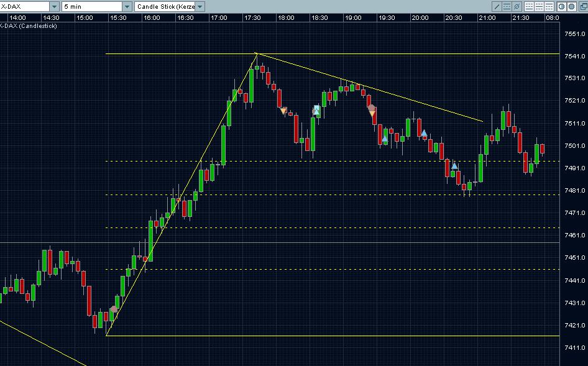Toggle the half-shaded octagon icon
This screenshot has width=588, height=366.
click(561, 6)
